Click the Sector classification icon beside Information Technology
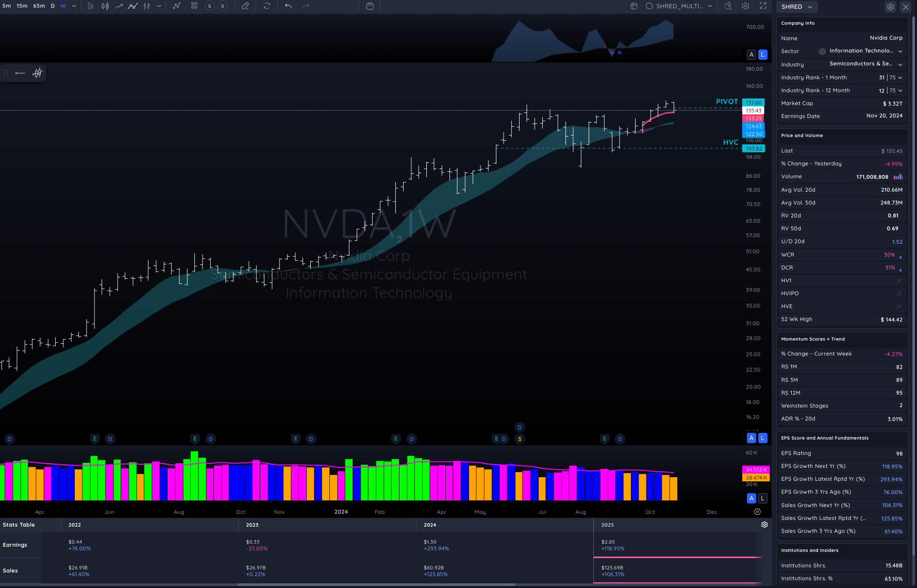This screenshot has width=917, height=588. [822, 51]
